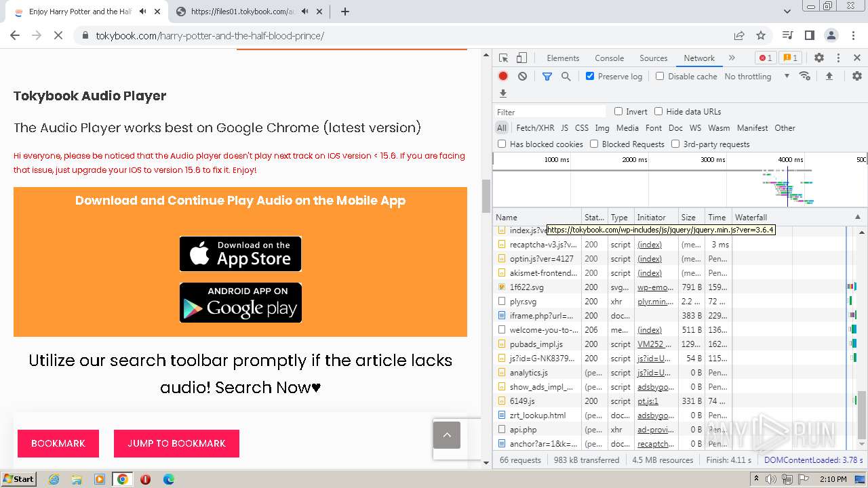
Task: Open the tab search dropdown arrow
Action: coord(787,12)
